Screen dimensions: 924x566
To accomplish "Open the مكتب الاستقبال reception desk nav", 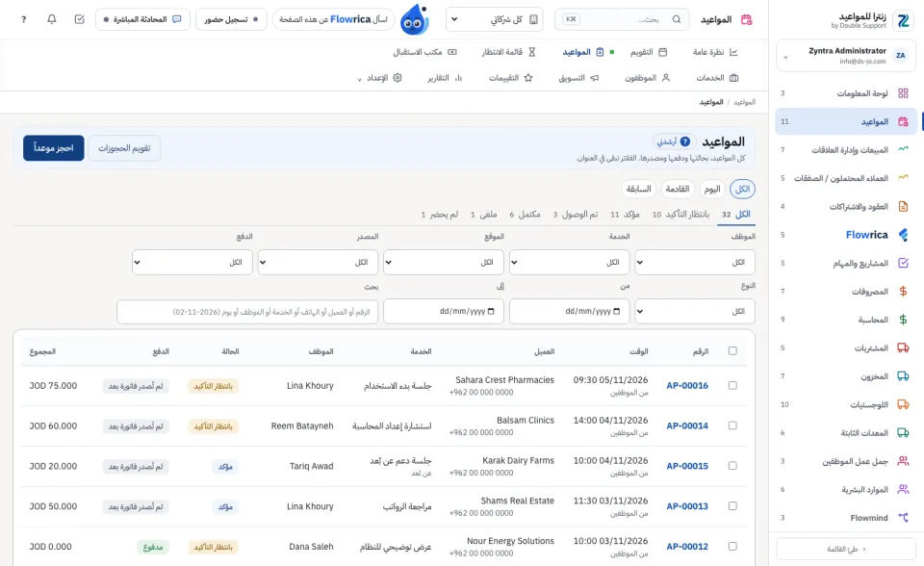I will click(424, 52).
